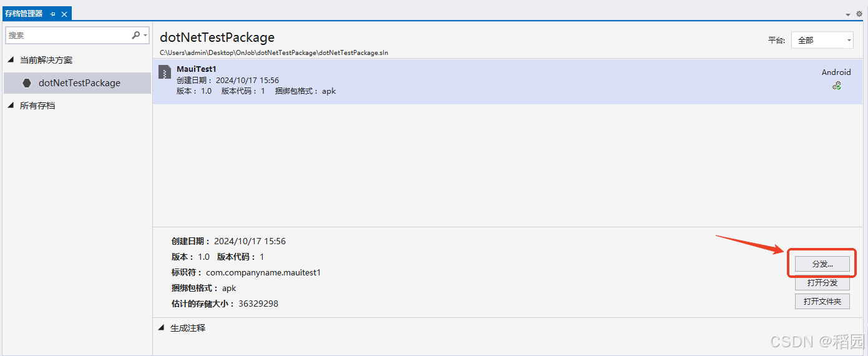The width and height of the screenshot is (868, 356).
Task: Select the MauiTest1 archive row
Action: (507, 81)
